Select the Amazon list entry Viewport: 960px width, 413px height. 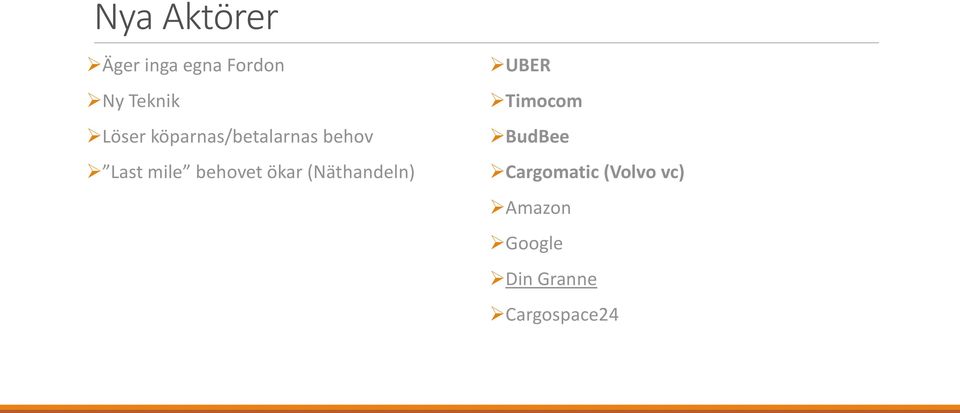click(x=538, y=208)
